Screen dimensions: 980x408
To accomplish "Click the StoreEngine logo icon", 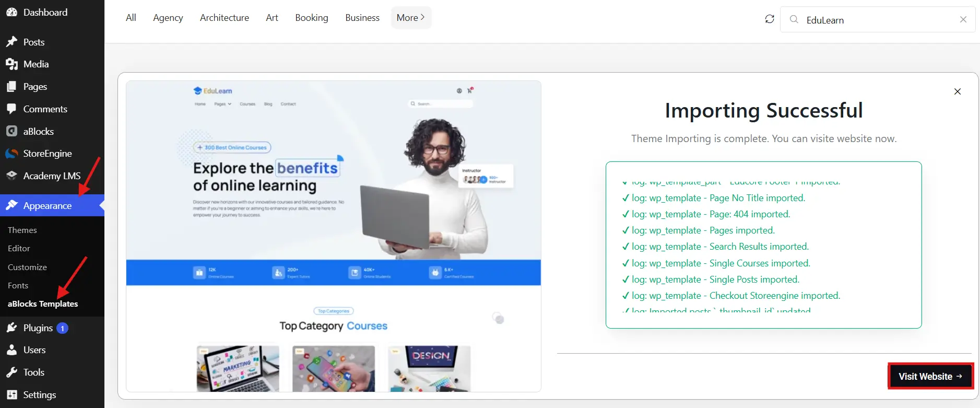I will 11,154.
